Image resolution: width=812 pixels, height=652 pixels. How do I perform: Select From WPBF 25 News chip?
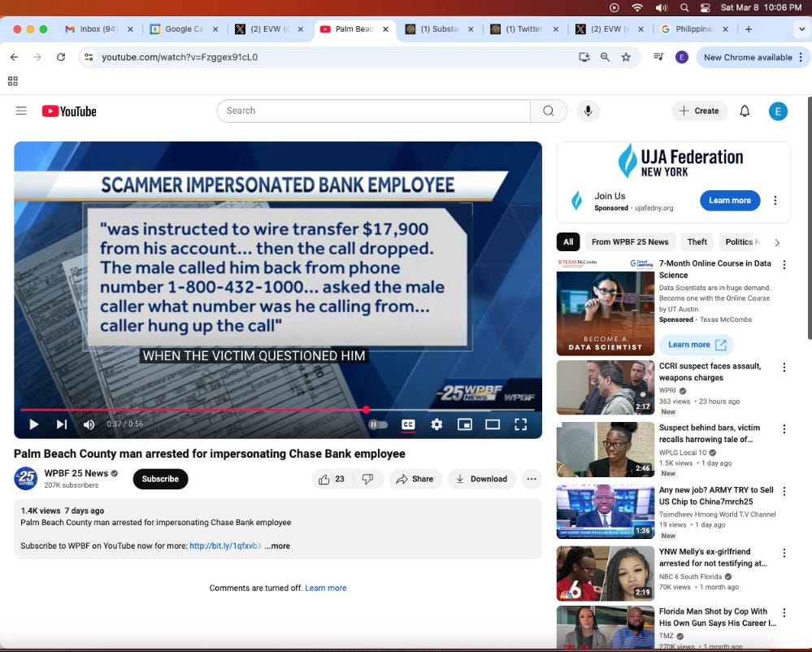pos(630,241)
